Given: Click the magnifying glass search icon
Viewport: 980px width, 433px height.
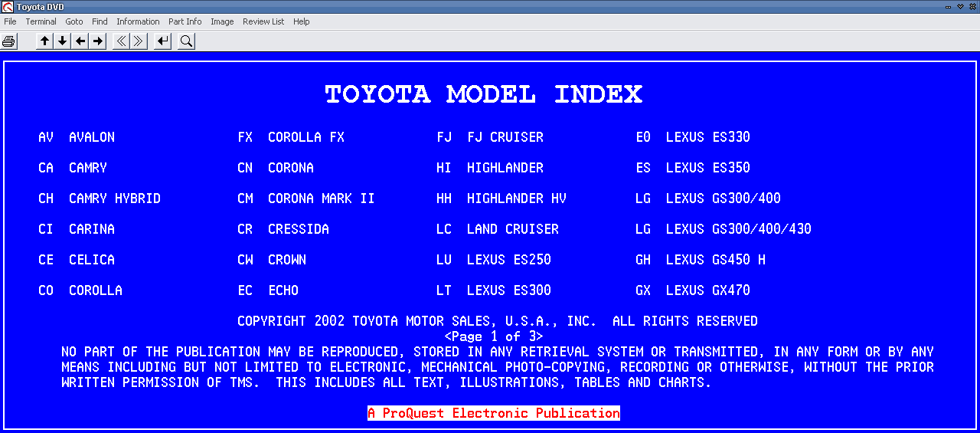Looking at the screenshot, I should click(186, 41).
